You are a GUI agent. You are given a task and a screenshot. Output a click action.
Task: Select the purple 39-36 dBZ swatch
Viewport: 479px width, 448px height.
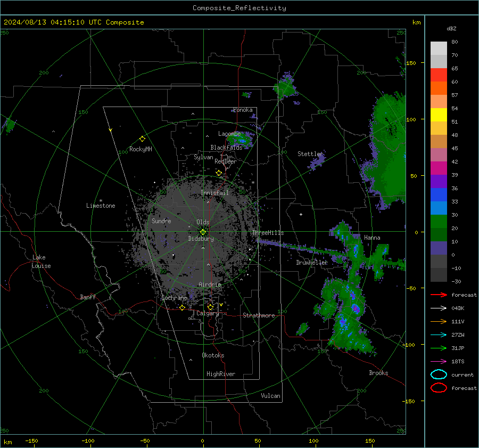point(439,182)
